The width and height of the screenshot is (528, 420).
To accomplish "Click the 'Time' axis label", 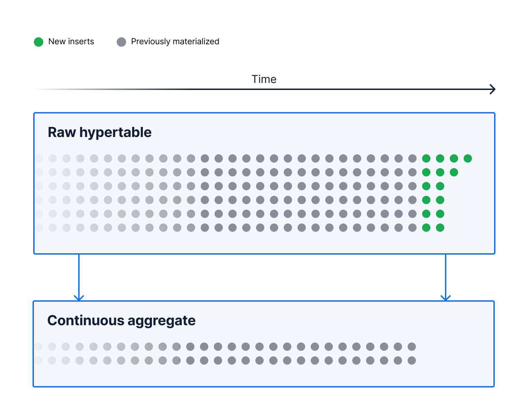I will click(x=264, y=79).
